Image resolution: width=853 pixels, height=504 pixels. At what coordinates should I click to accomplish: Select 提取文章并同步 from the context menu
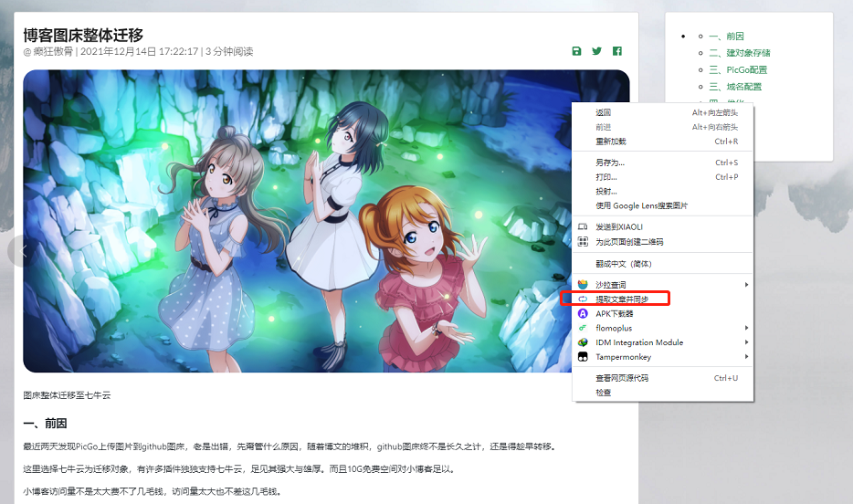click(x=622, y=299)
